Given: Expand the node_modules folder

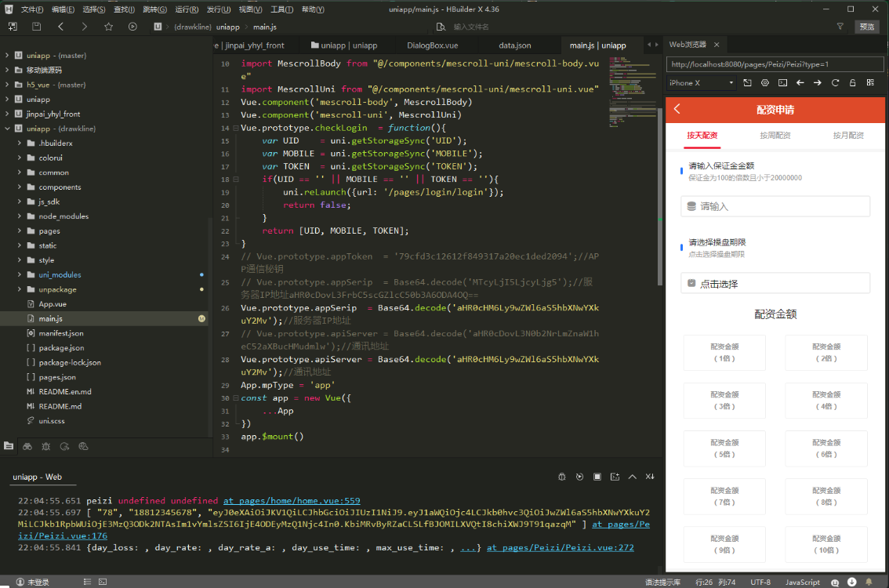Looking at the screenshot, I should [20, 216].
